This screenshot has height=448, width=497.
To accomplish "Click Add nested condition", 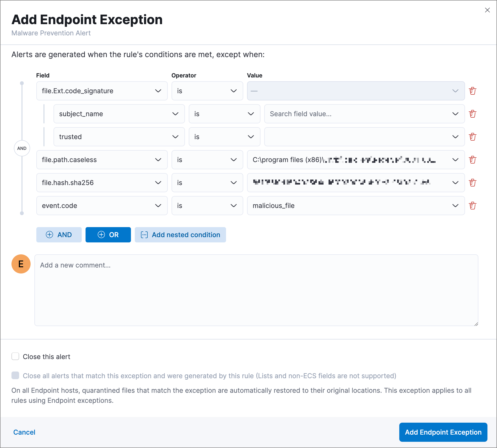I will point(180,235).
